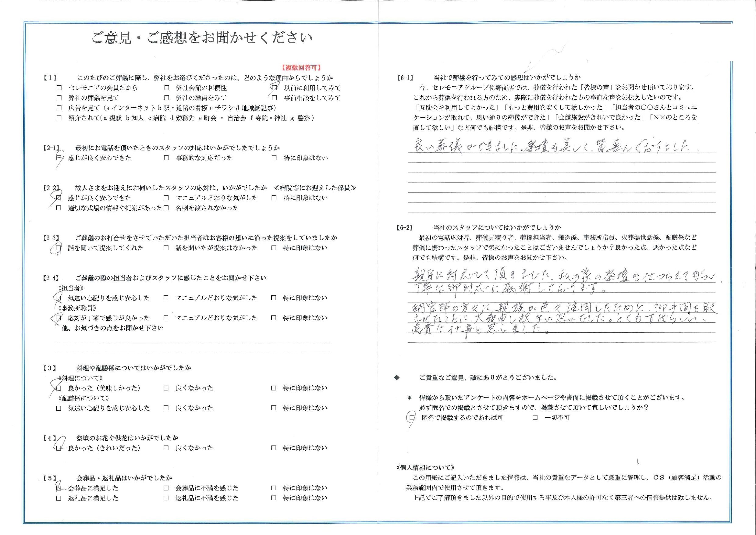Mark the 弊社の職員をみて checkbox
This screenshot has height=535, width=756.
tap(167, 98)
